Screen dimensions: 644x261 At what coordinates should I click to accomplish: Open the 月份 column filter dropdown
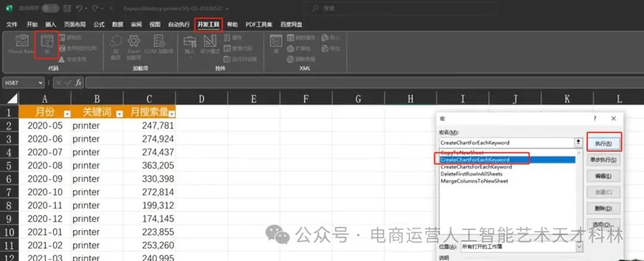[67, 114]
